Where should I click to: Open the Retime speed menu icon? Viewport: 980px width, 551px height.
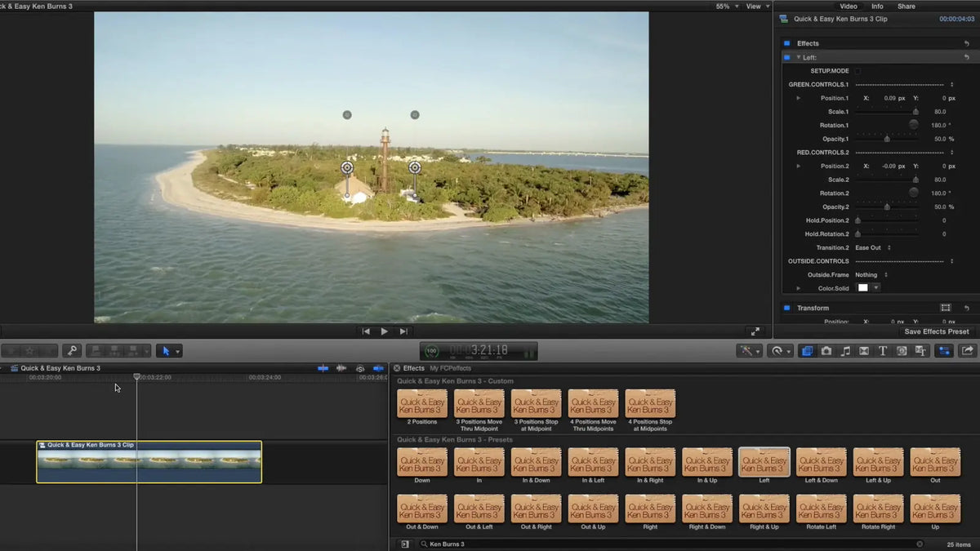pyautogui.click(x=777, y=351)
